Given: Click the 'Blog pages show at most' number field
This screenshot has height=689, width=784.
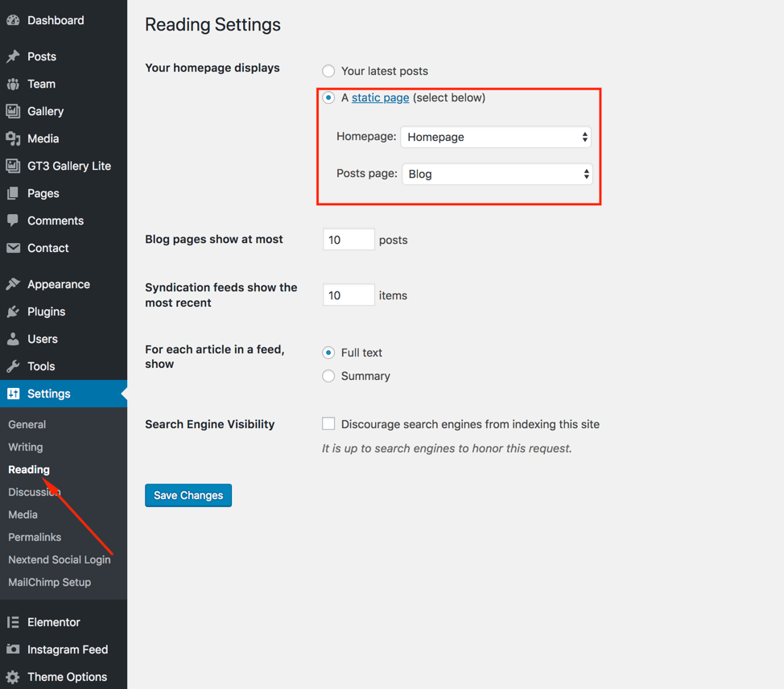Looking at the screenshot, I should 349,240.
